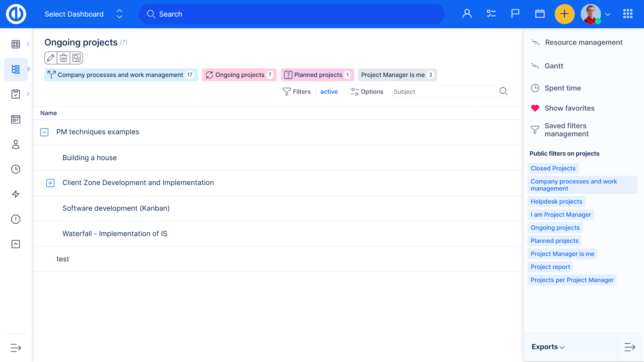
Task: Click the Gantt link in right panel
Action: 554,66
